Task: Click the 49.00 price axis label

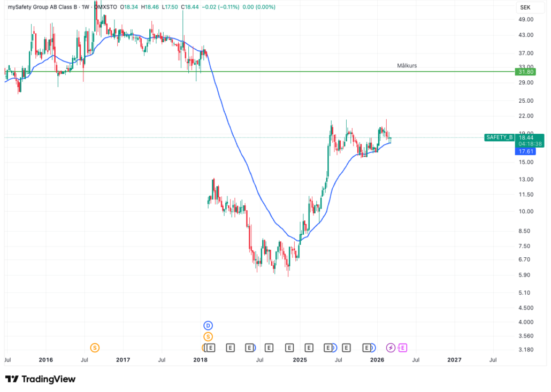Action: tap(526, 20)
